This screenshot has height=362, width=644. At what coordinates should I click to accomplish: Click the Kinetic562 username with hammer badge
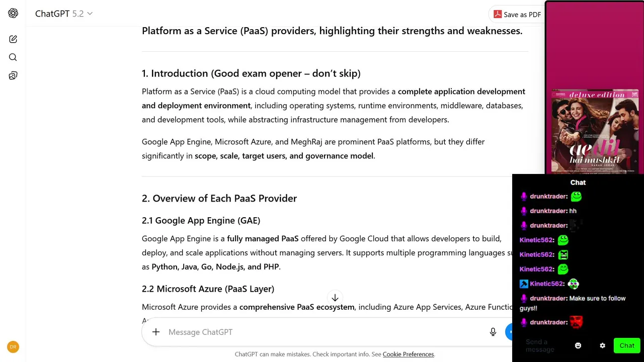(x=546, y=284)
